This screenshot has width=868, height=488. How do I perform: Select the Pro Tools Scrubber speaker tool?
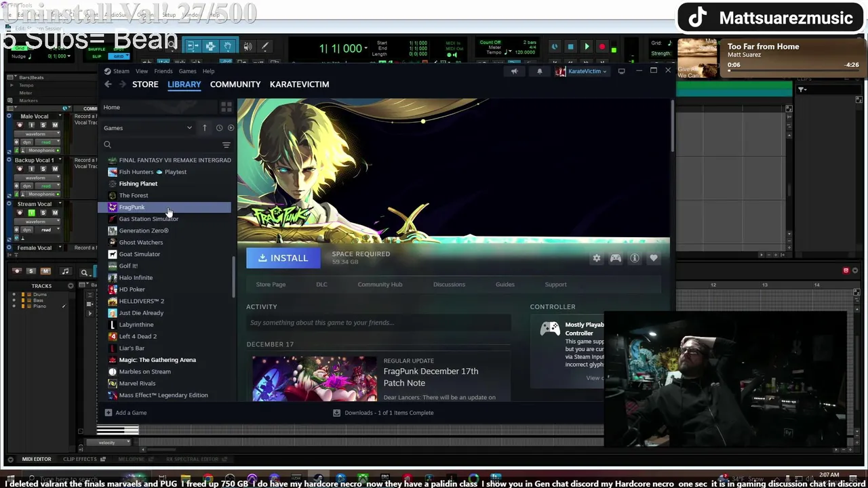(248, 47)
